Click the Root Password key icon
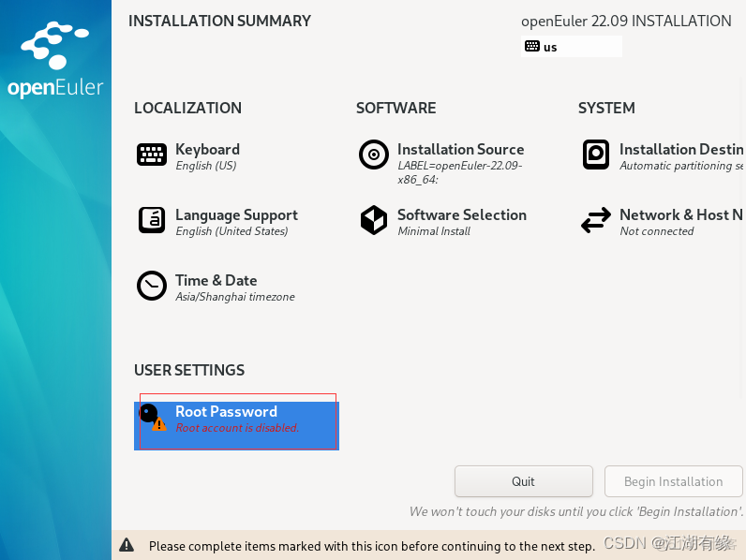 [x=152, y=417]
